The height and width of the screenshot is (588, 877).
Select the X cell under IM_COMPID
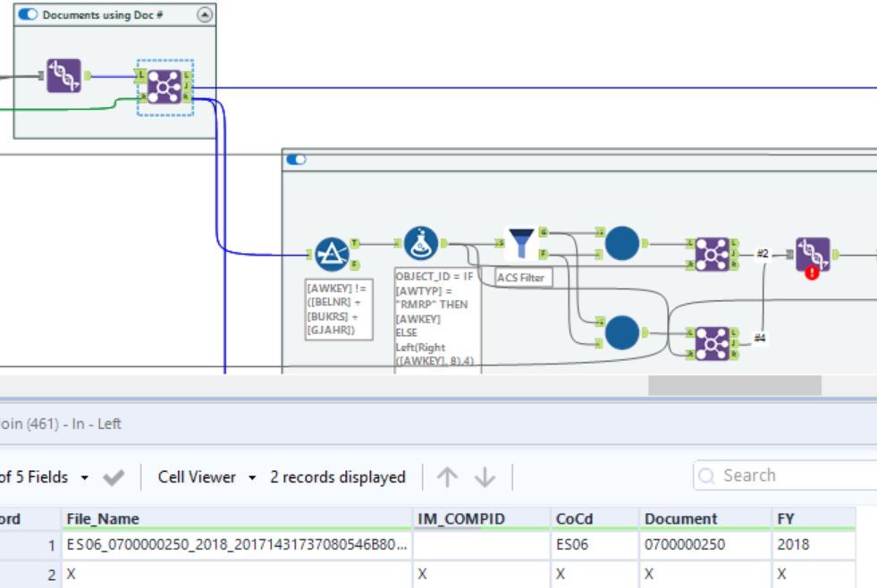coord(482,575)
